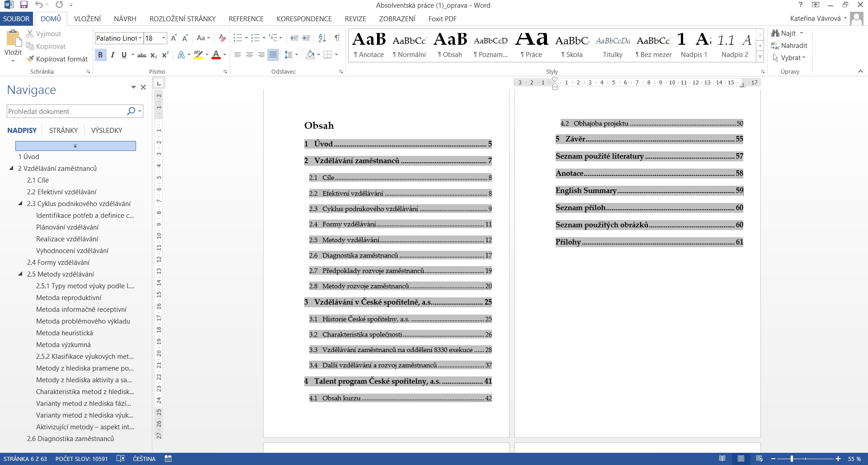Toggle strikethrough formatting
Image resolution: width=868 pixels, height=465 pixels.
click(142, 55)
